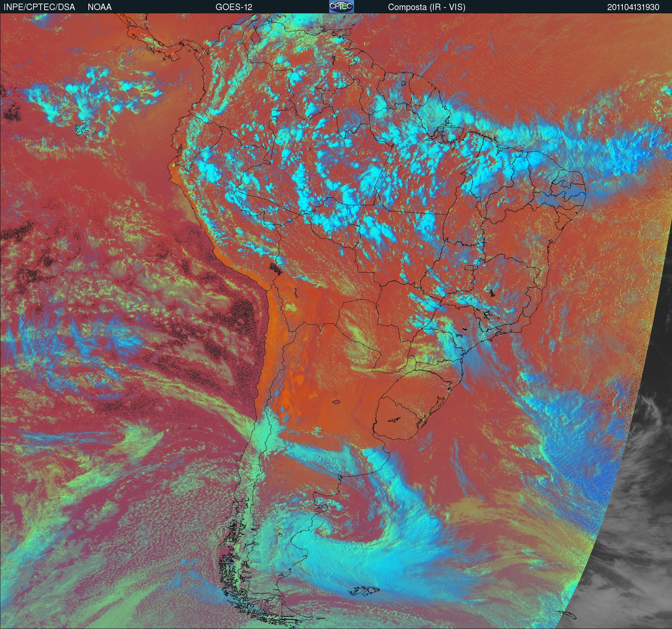Select the timestamp 201104131930

634,7
